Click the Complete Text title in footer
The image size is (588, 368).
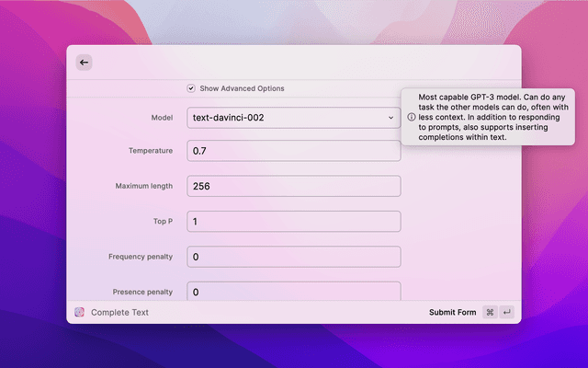point(119,313)
